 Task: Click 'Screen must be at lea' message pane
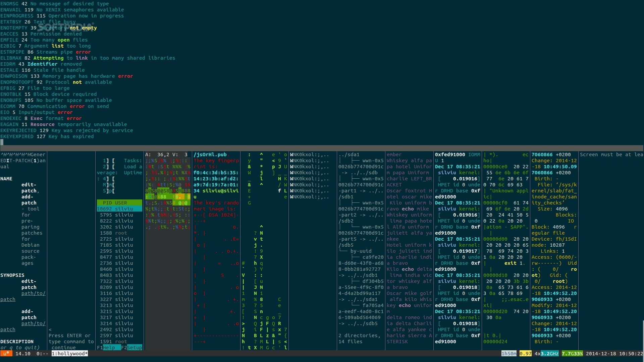click(611, 155)
